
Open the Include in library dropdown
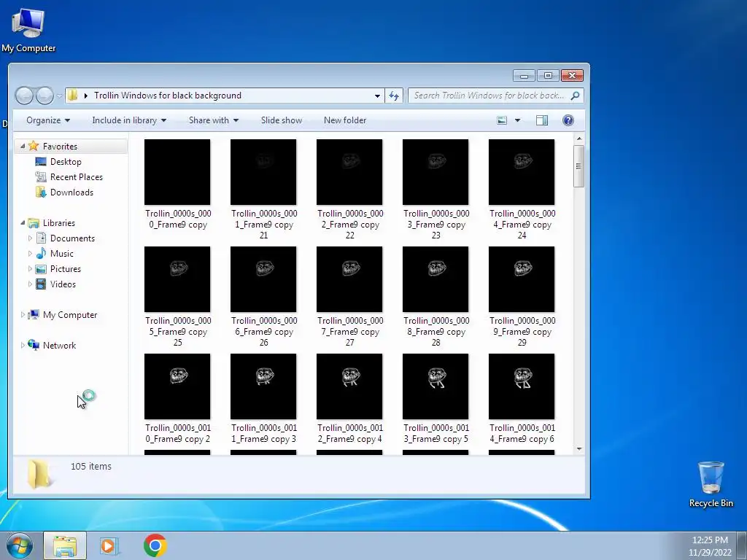pyautogui.click(x=129, y=120)
